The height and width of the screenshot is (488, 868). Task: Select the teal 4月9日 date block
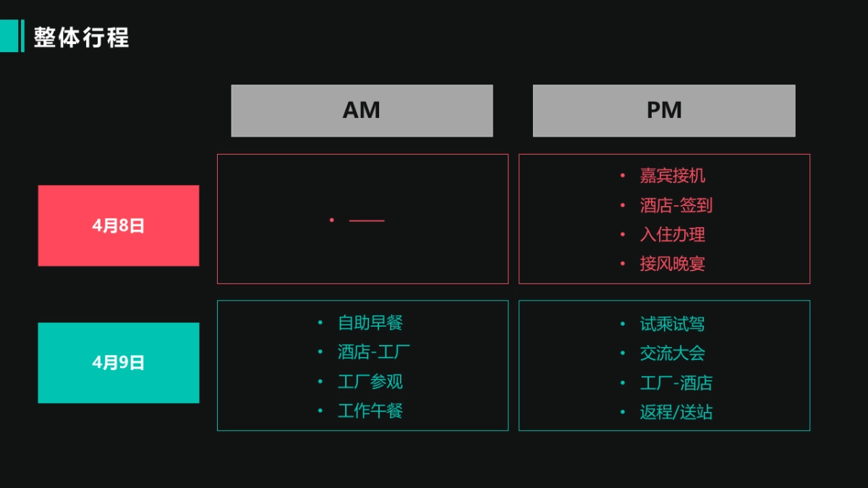click(x=119, y=363)
